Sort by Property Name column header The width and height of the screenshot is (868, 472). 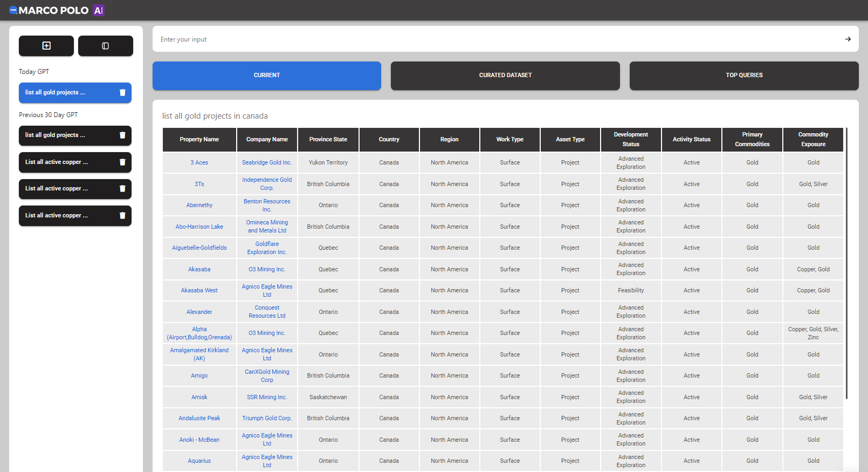click(x=199, y=140)
